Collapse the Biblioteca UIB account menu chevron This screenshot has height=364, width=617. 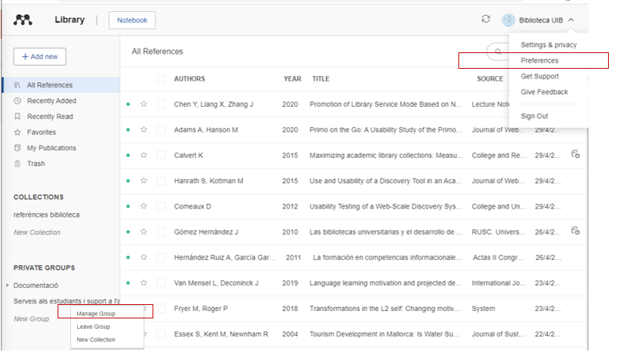[571, 19]
